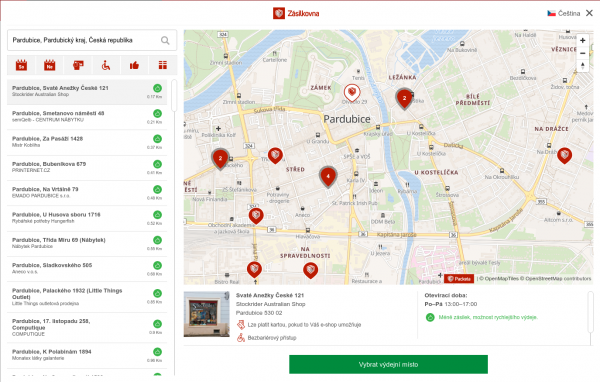Click green status icon for K Polabinám 1894
The height and width of the screenshot is (382, 600).
tap(157, 352)
